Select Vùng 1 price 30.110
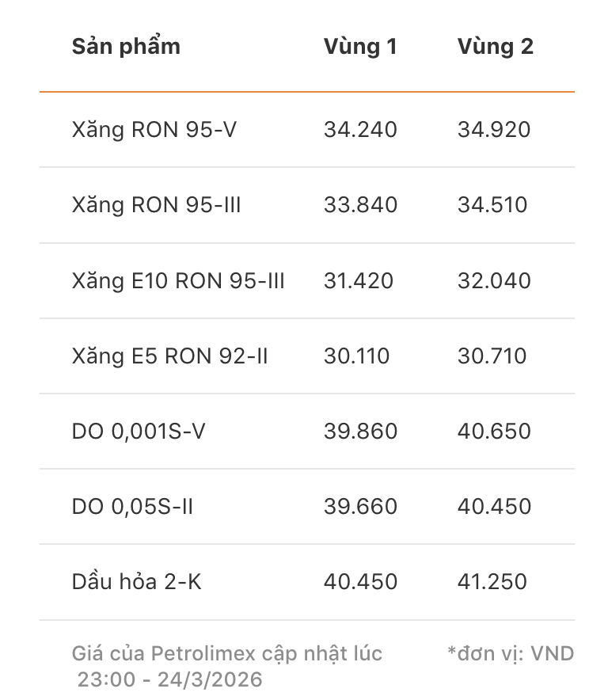Viewport: 608px width, 700px height. point(357,356)
